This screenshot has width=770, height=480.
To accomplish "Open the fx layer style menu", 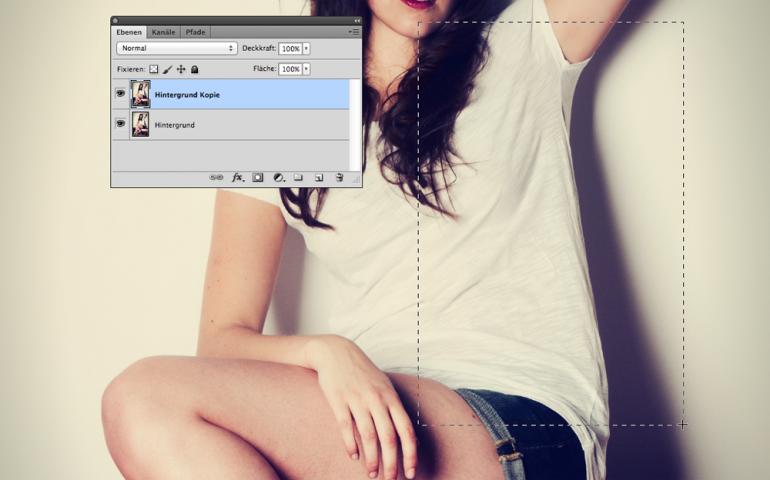I will pyautogui.click(x=238, y=178).
